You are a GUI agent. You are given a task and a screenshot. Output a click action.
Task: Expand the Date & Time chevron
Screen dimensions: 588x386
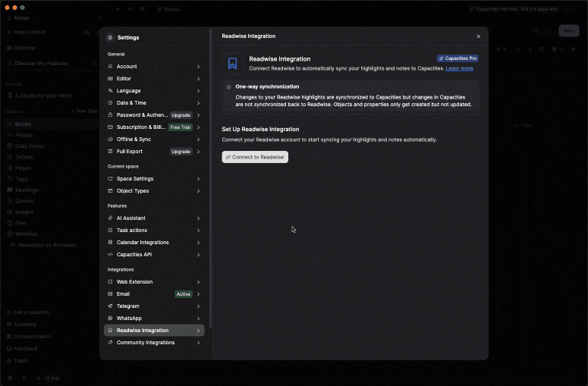click(198, 103)
